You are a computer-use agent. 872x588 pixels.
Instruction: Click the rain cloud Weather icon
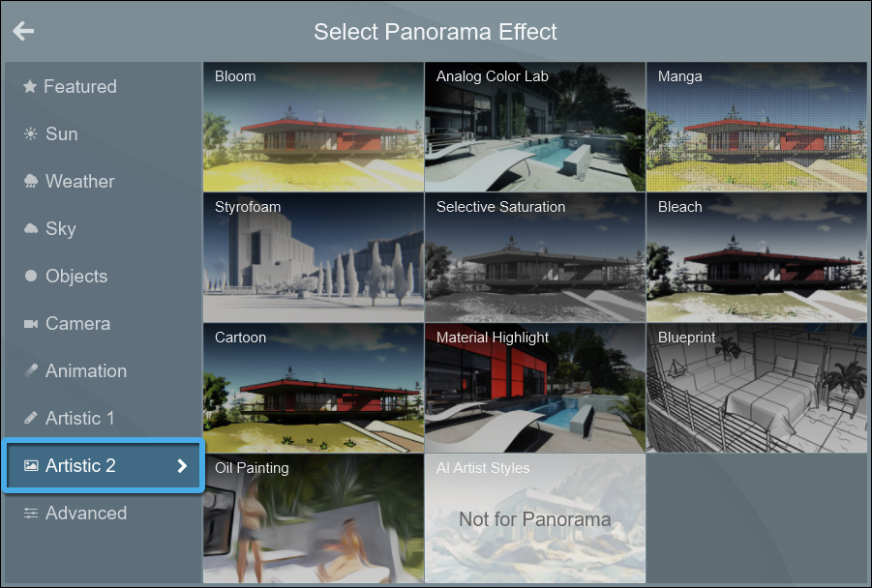pyautogui.click(x=31, y=181)
